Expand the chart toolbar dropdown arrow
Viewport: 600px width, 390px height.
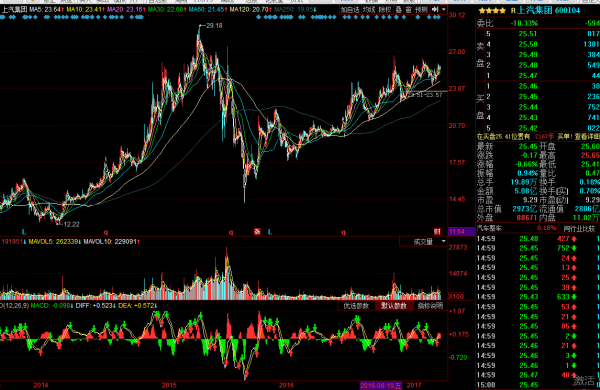443,10
